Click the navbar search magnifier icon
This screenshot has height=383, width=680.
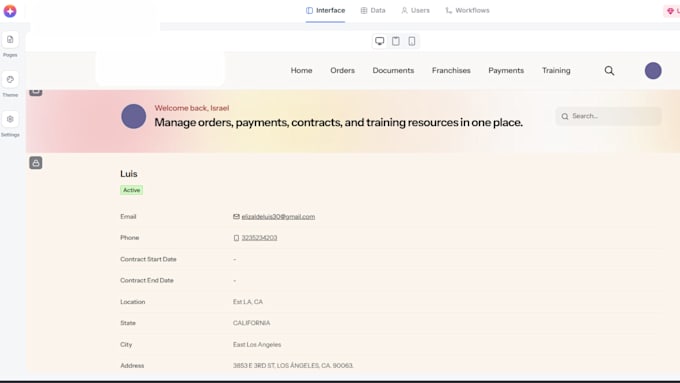tap(609, 71)
